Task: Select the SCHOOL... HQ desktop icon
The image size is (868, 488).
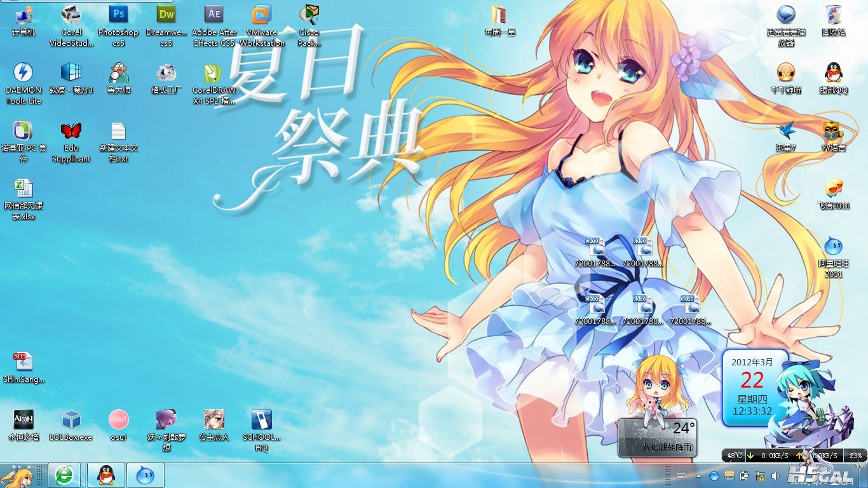Action: tap(262, 431)
